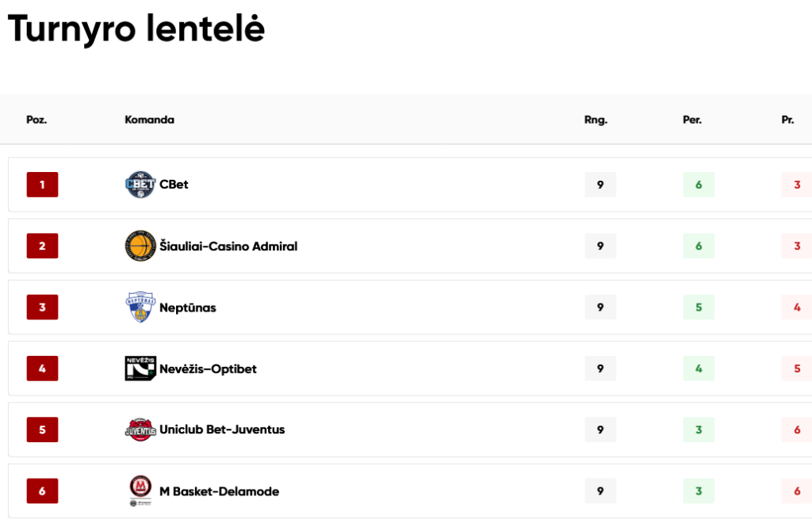The image size is (812, 531).
Task: Click position badge 1 for CBet
Action: pyautogui.click(x=43, y=184)
